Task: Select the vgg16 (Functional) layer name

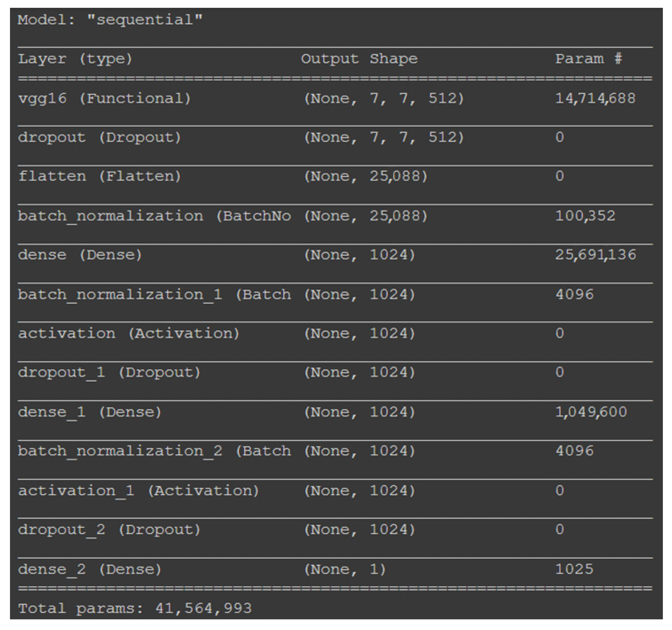Action: 105,99
